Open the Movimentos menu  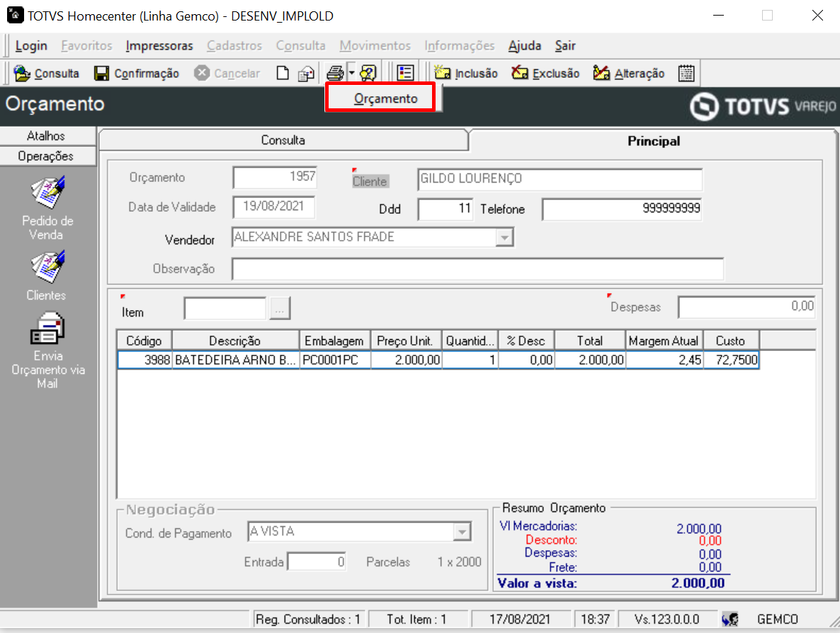pos(375,46)
